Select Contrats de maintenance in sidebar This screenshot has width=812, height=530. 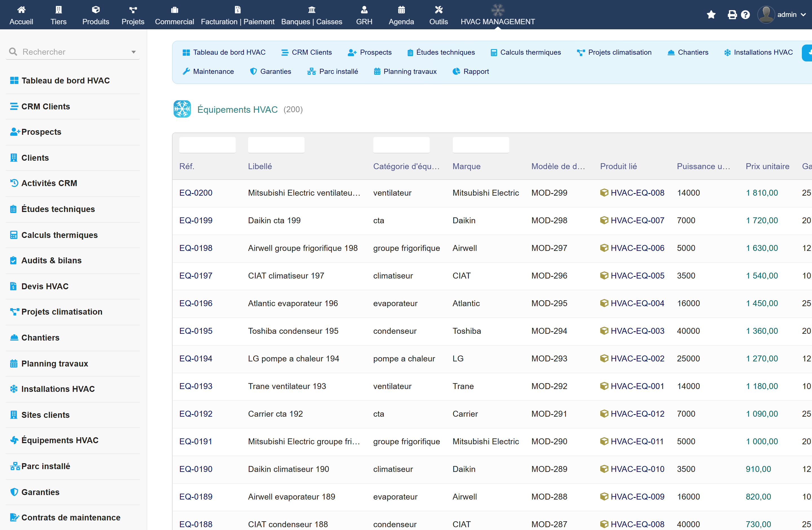pos(65,517)
